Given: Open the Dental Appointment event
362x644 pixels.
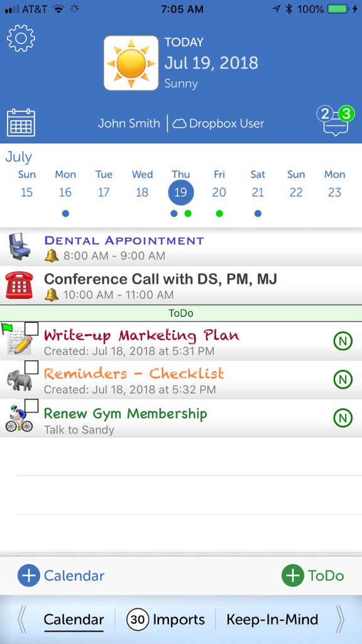Looking at the screenshot, I should [181, 247].
